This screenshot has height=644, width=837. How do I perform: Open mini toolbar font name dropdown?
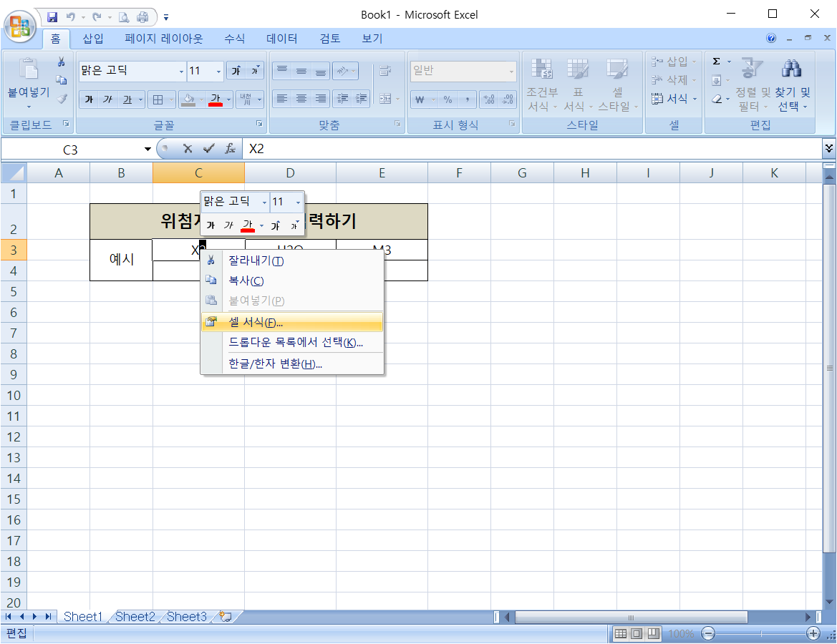click(x=264, y=203)
